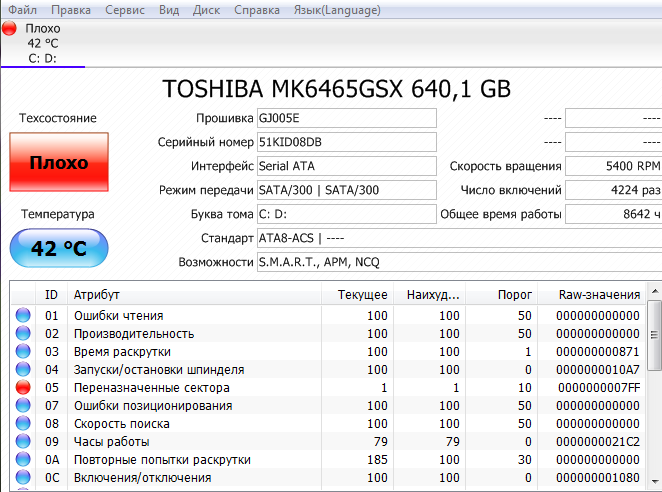Open the Справка menu
This screenshot has width=662, height=492.
coord(257,10)
